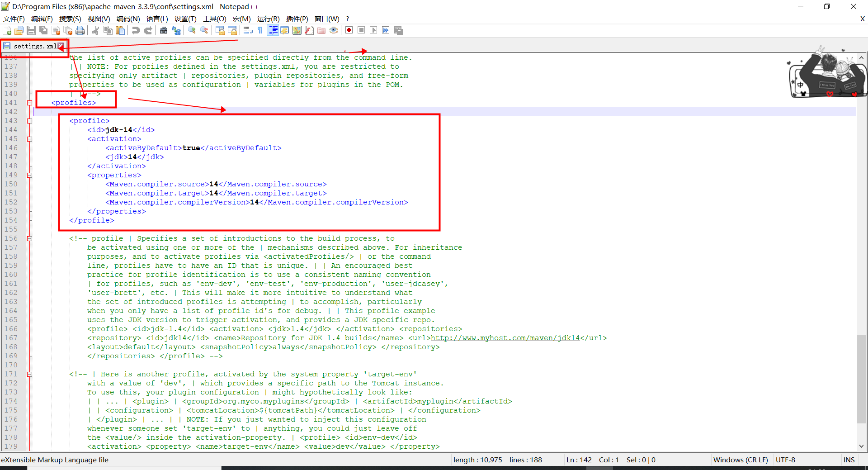Collapse the properties block at line 149
868x470 pixels.
coord(29,175)
